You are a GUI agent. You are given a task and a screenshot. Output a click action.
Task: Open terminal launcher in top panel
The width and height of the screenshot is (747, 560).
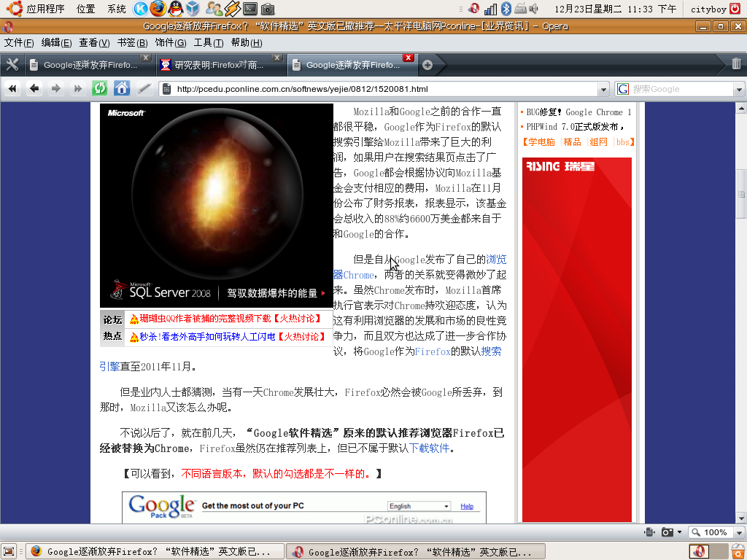pos(250,9)
